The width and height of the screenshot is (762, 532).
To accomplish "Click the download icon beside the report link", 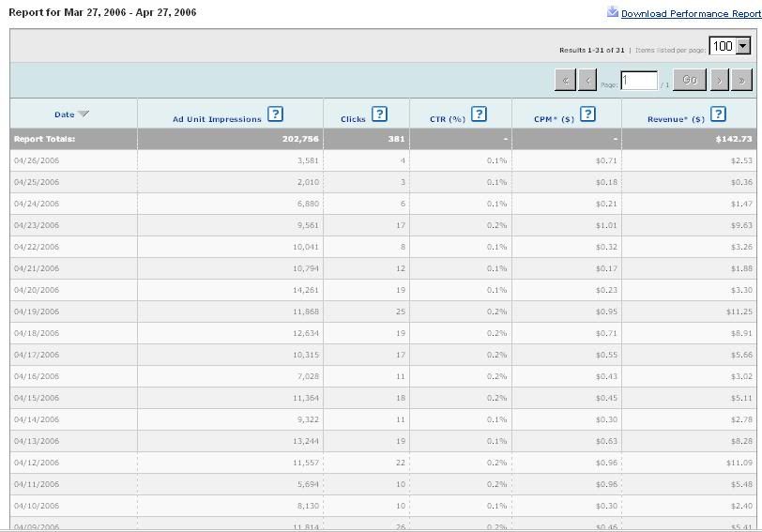I will pyautogui.click(x=613, y=13).
